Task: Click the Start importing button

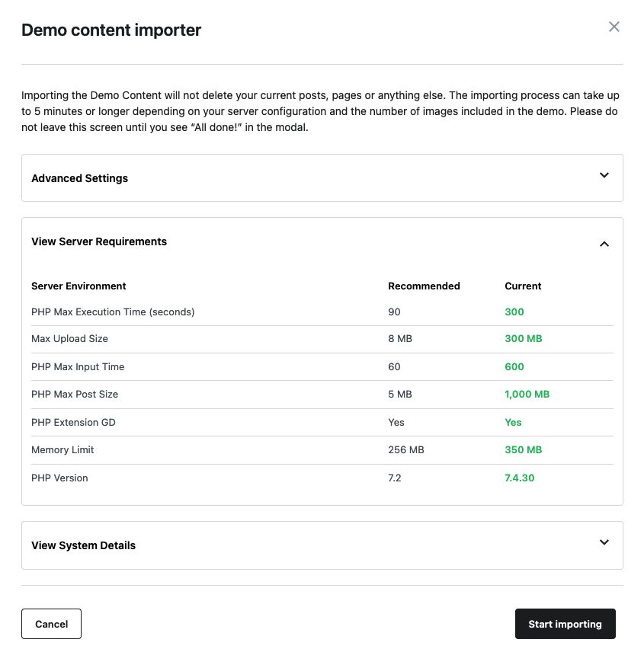Action: coord(565,624)
